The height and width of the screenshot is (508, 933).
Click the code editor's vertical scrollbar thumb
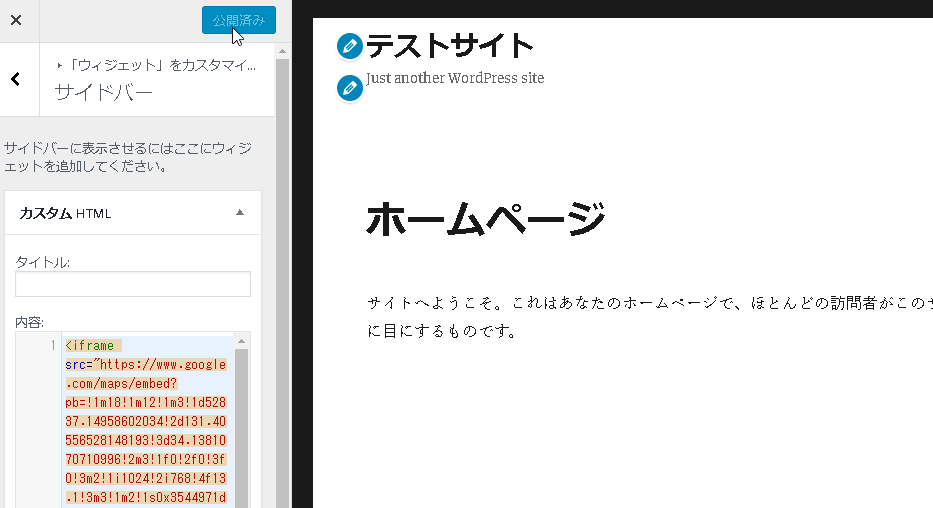[241, 430]
